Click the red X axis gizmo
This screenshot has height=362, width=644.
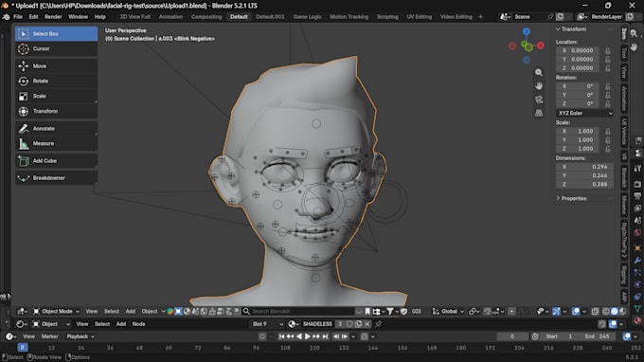pos(541,45)
